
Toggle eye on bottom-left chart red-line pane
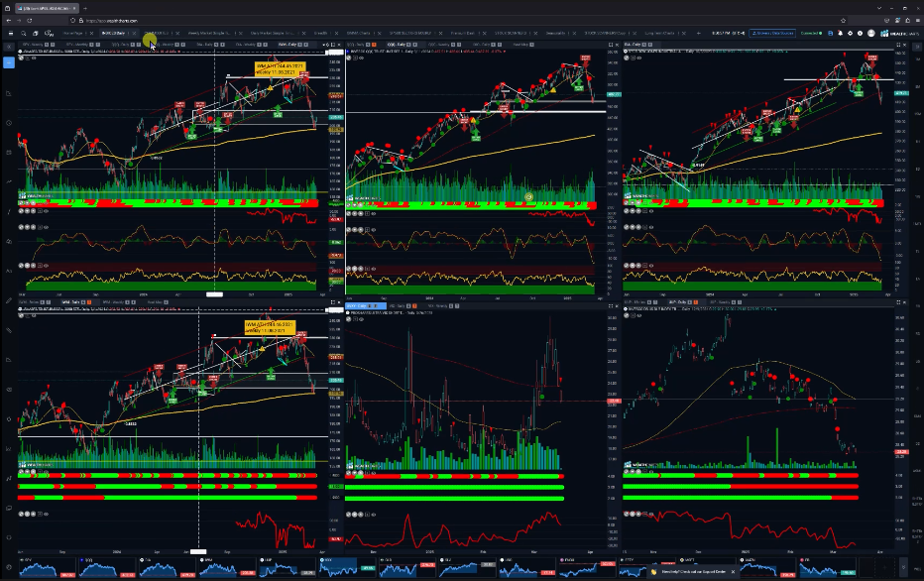[46, 514]
